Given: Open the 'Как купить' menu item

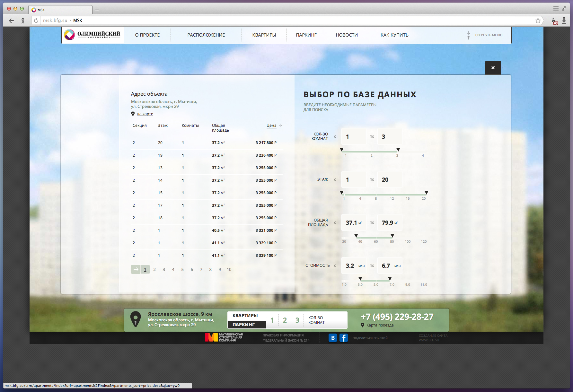Looking at the screenshot, I should point(394,35).
